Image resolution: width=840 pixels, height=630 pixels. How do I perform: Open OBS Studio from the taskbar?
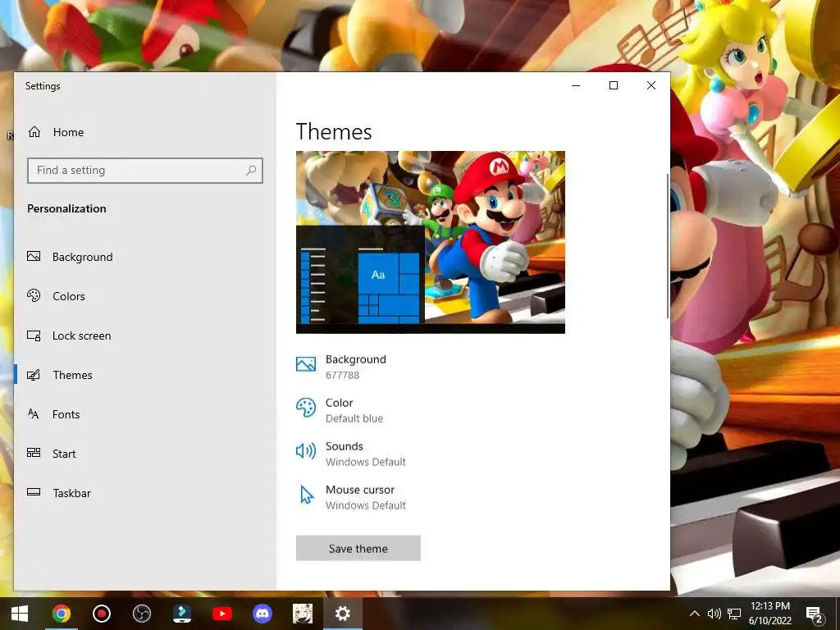[141, 614]
